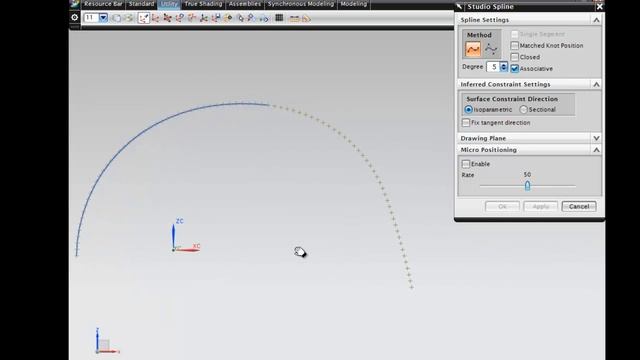Viewport: 640px width, 360px height.
Task: Click the Measure Distance ruler icon
Action: coord(294,18)
